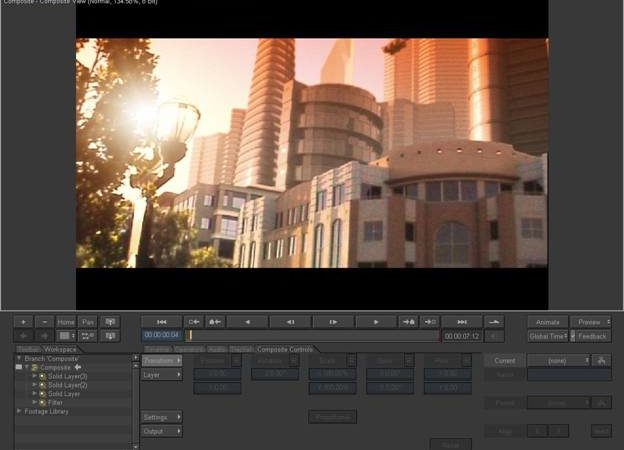Viewport: 624px width, 450px height.
Task: Toggle the Feedback checkbox
Action: tap(573, 336)
